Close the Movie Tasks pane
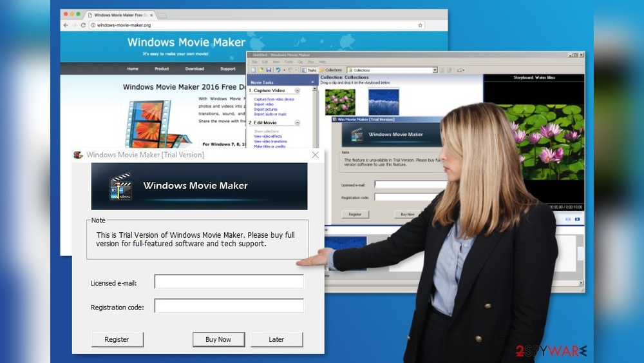The image size is (644, 363). coord(312,83)
